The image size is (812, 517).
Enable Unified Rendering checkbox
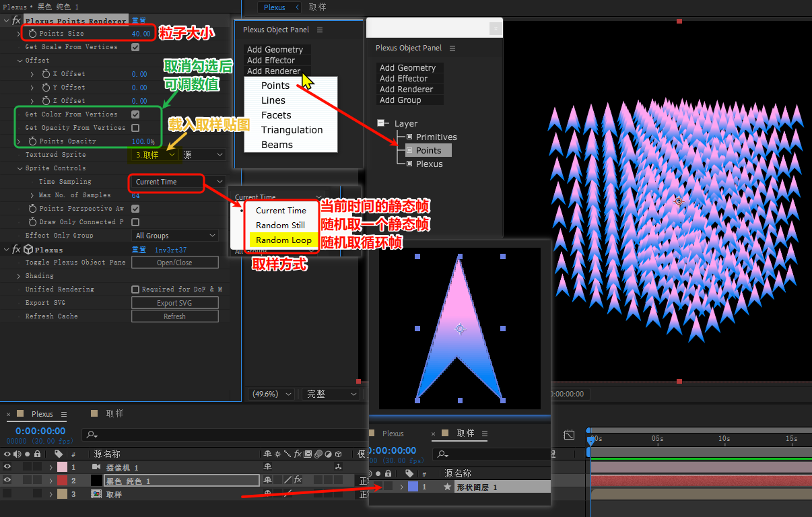(135, 289)
